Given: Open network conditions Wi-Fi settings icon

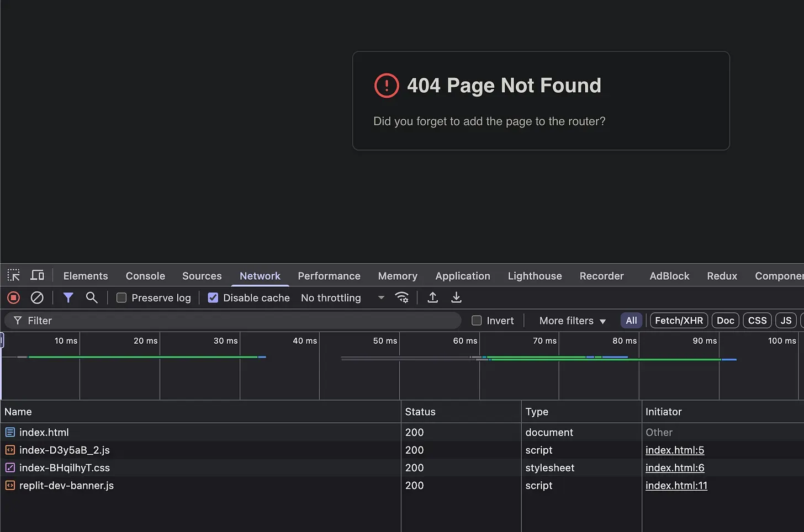Looking at the screenshot, I should (x=402, y=298).
